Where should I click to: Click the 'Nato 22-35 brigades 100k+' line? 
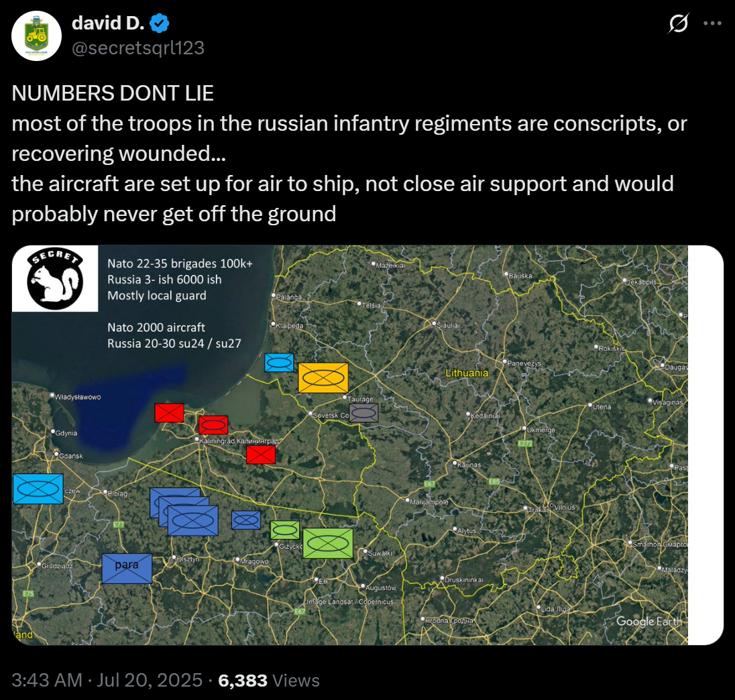180,264
